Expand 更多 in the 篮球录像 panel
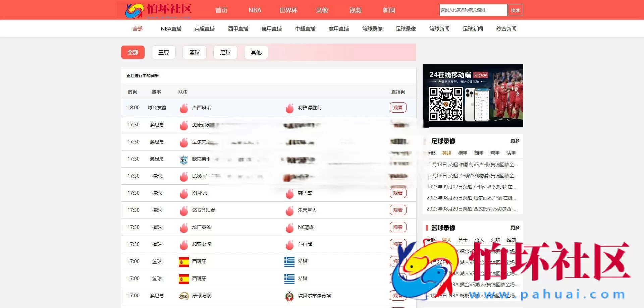 point(515,228)
